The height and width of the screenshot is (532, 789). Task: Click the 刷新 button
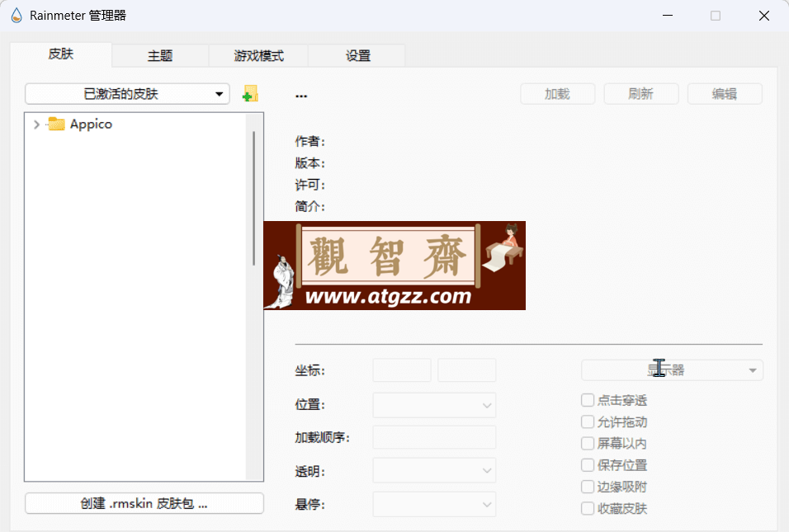click(641, 94)
